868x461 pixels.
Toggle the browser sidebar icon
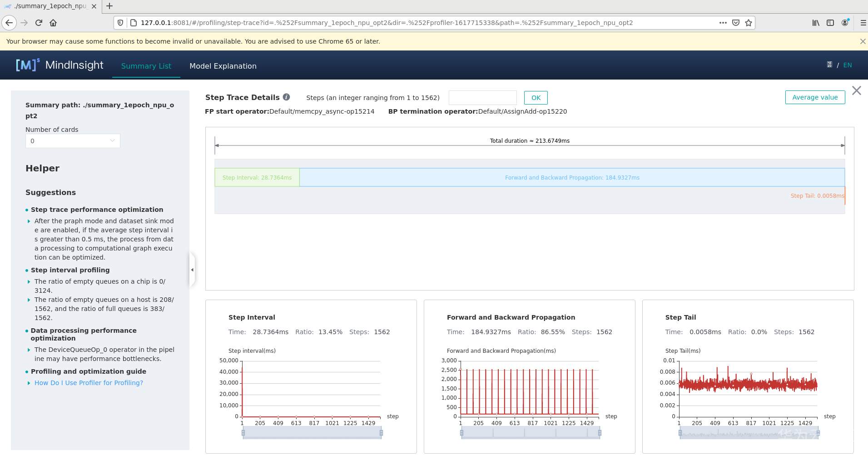pos(831,23)
